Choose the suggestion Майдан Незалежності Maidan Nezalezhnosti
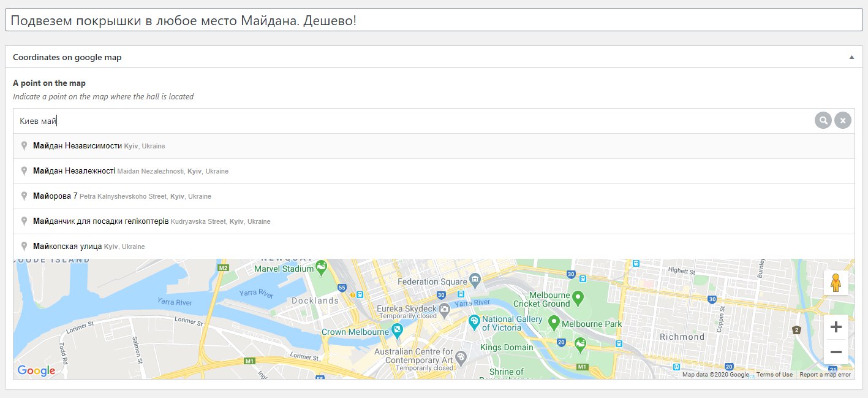The image size is (868, 398). (434, 171)
